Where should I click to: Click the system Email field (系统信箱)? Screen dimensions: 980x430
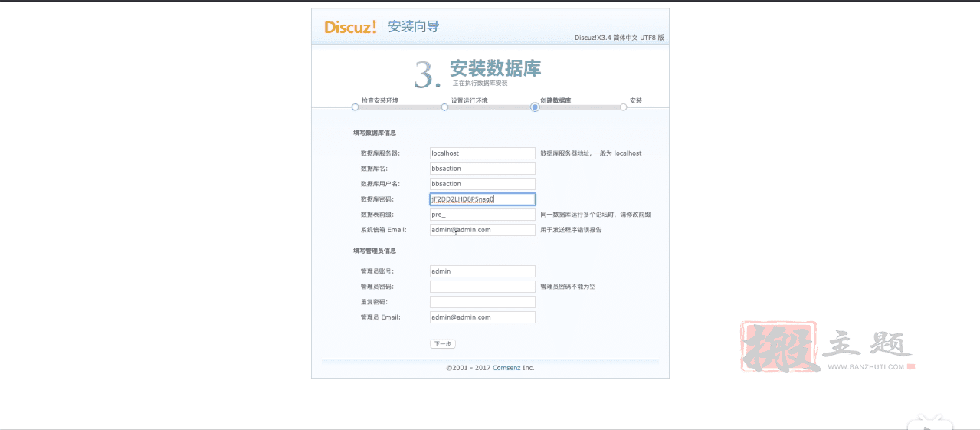[x=482, y=230]
